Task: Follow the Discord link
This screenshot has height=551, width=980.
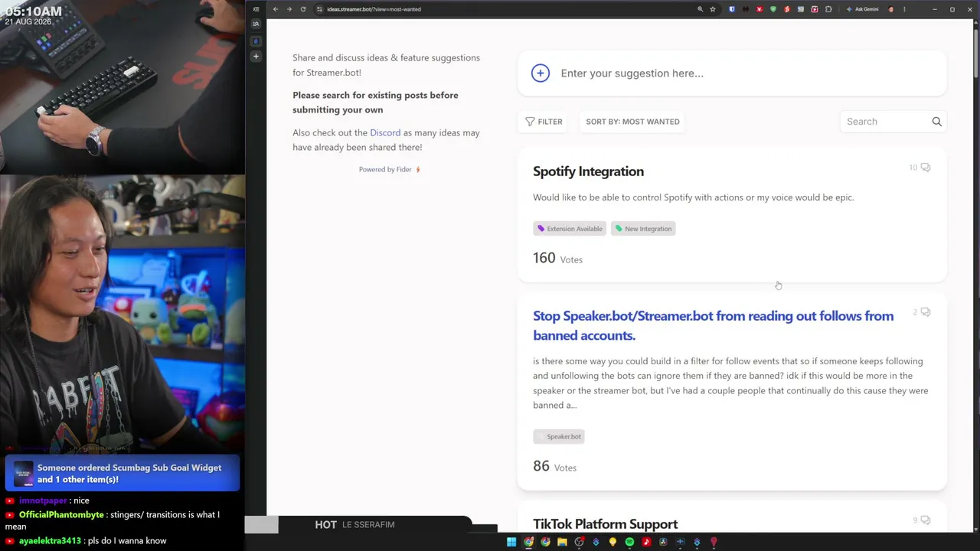Action: click(385, 132)
